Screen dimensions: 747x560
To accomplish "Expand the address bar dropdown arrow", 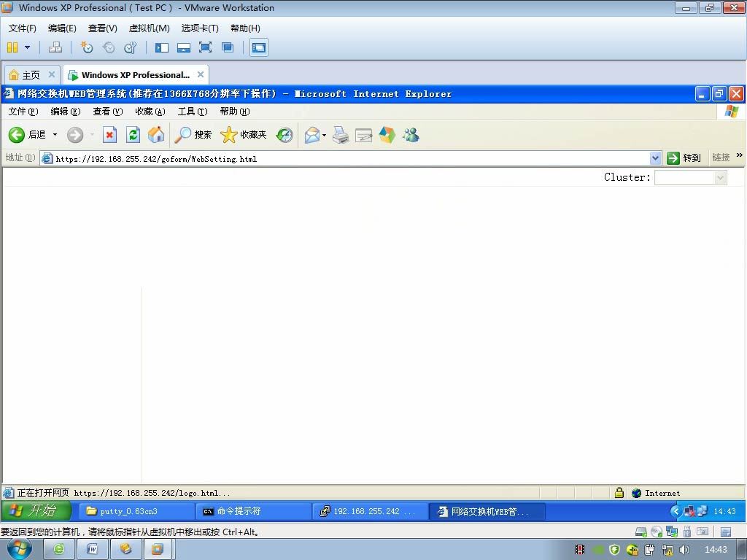I will click(x=656, y=158).
